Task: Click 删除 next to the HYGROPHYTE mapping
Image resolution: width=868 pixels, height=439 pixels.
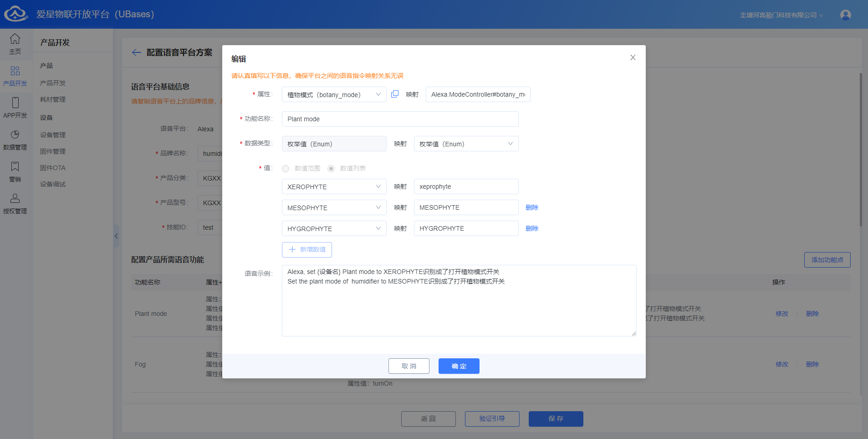Action: click(x=532, y=228)
